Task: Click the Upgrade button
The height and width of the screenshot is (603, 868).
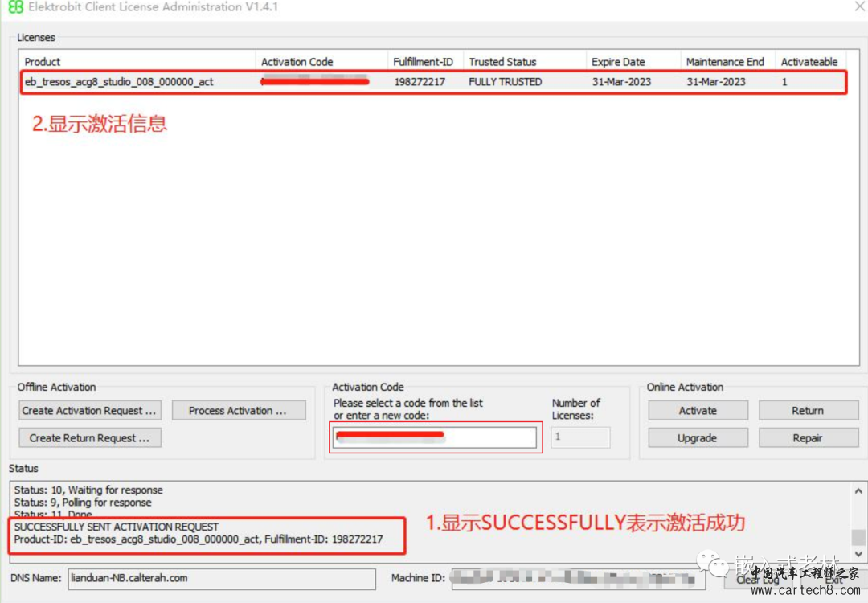Action: coord(698,437)
